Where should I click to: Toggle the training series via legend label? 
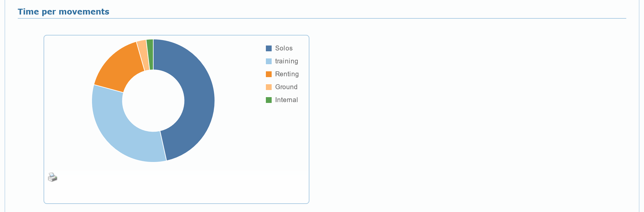click(287, 61)
